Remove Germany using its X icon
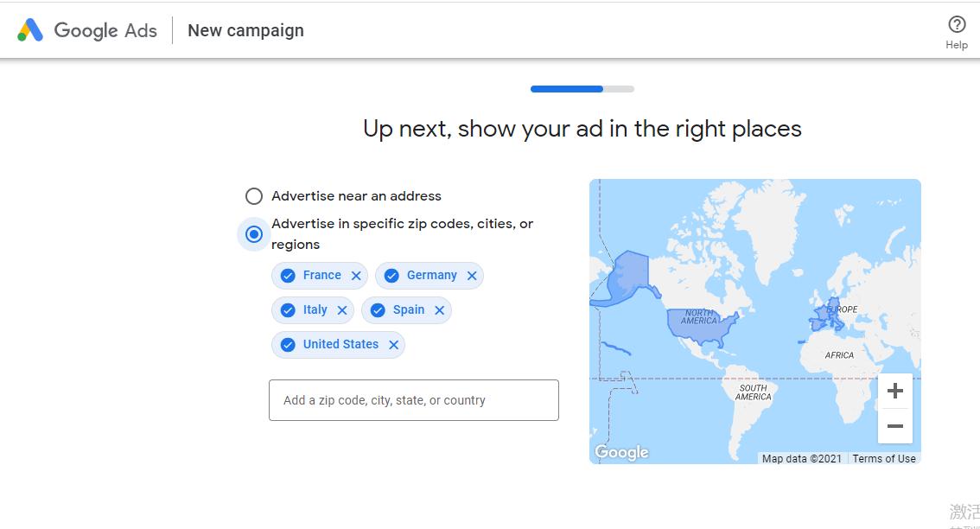980x529 pixels. (472, 276)
